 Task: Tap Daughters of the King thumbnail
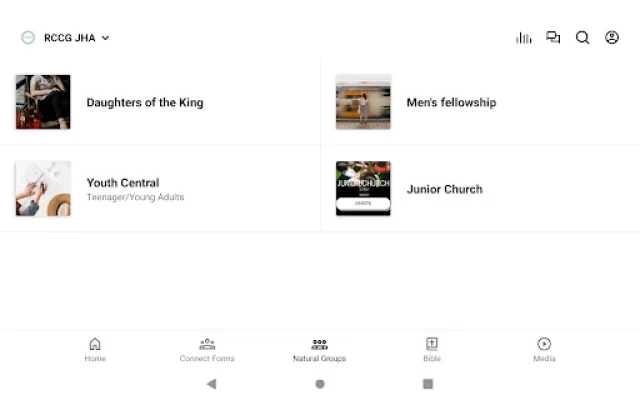click(43, 102)
